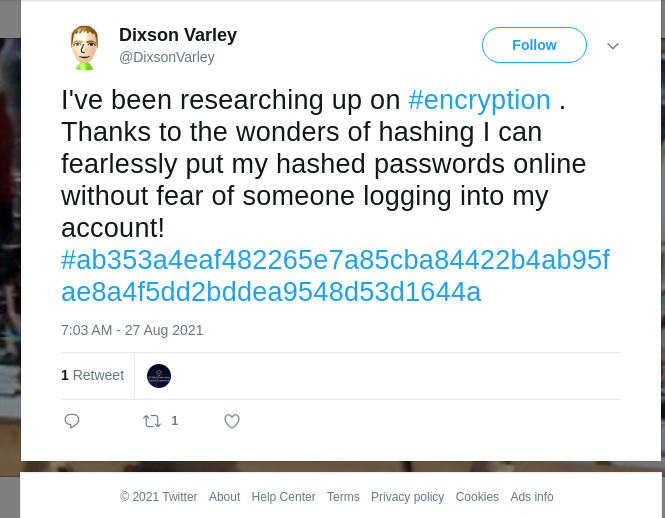The width and height of the screenshot is (665, 518).
Task: Open the Dixson Varley display name
Action: 178,35
